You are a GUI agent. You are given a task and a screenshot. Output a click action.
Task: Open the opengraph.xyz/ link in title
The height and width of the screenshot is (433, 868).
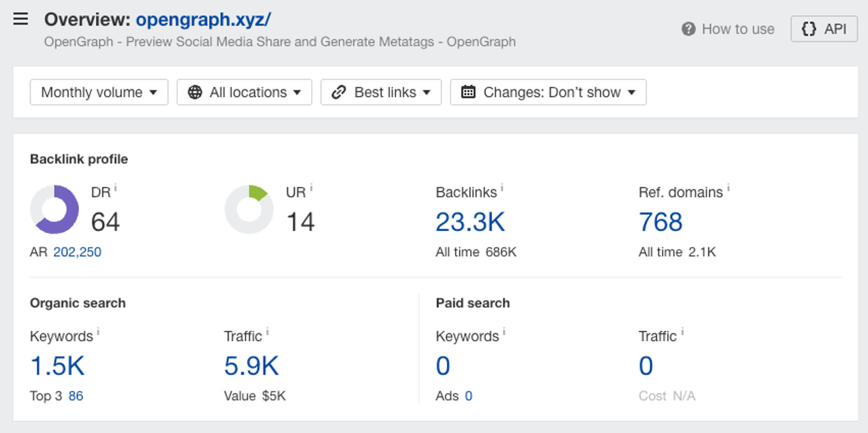(203, 19)
